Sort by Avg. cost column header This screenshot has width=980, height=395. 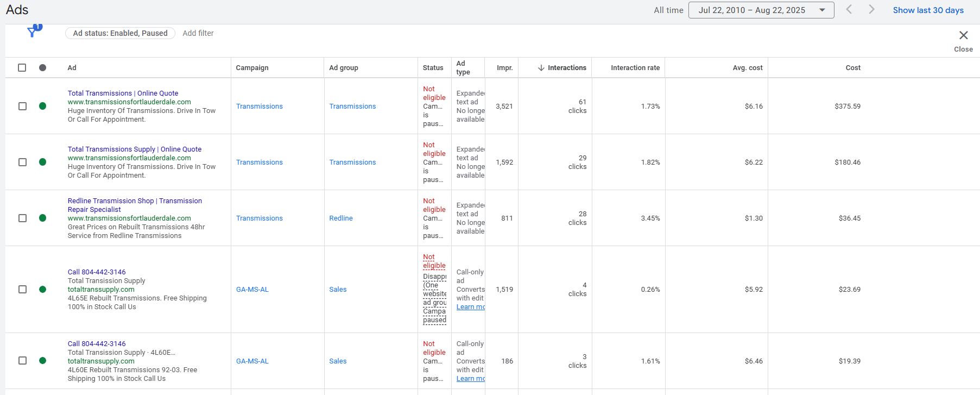tap(748, 68)
